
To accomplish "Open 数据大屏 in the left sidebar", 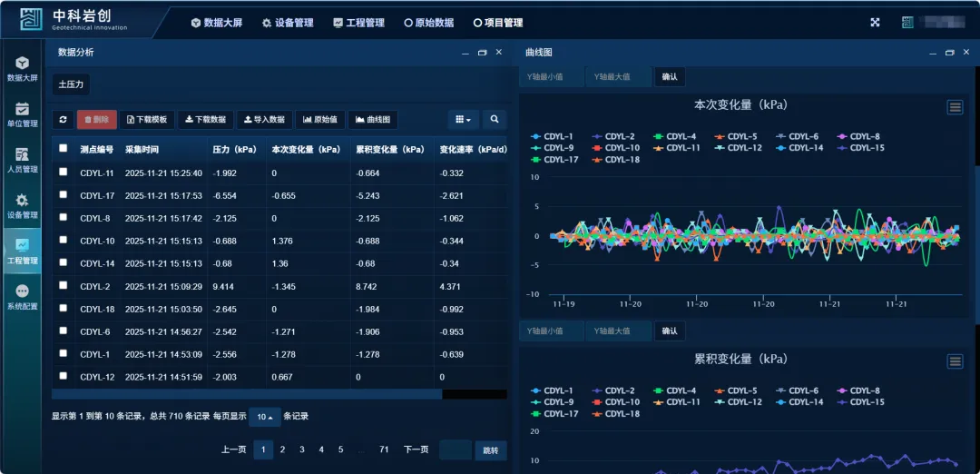I will click(x=22, y=69).
